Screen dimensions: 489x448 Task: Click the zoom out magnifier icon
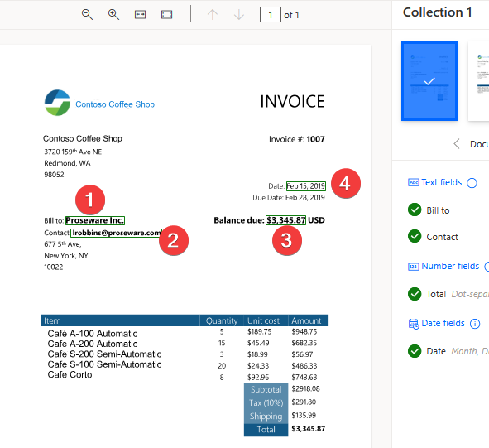pyautogui.click(x=87, y=15)
